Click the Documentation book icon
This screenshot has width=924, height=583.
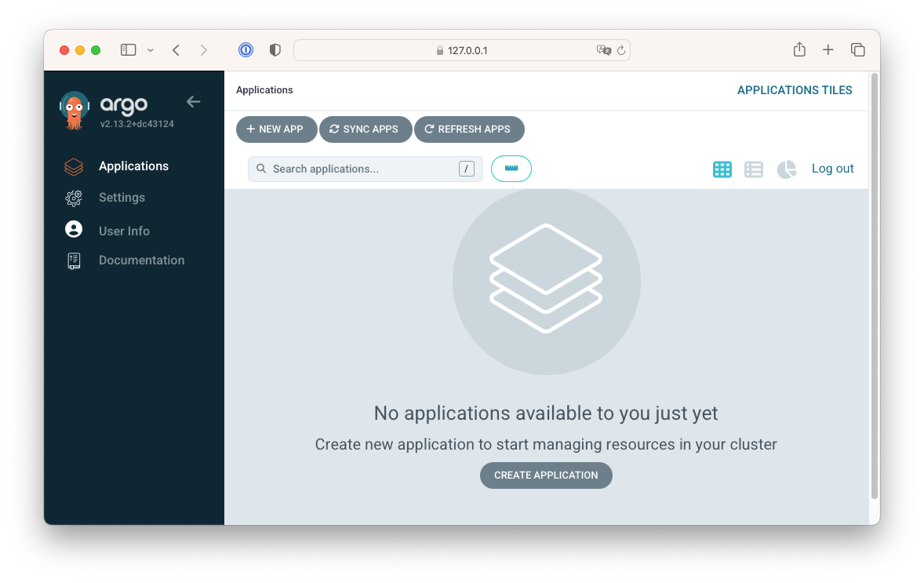tap(74, 261)
